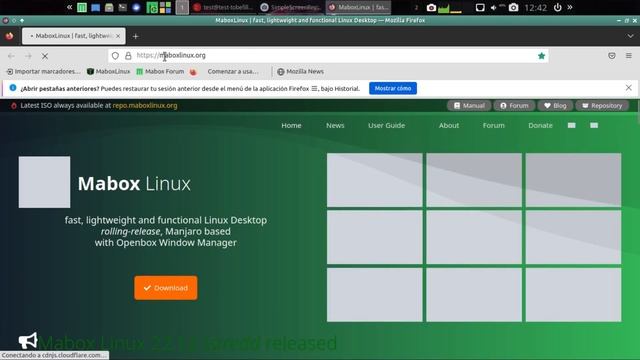
Task: Open the Mozilla News bookmark
Action: [x=300, y=71]
